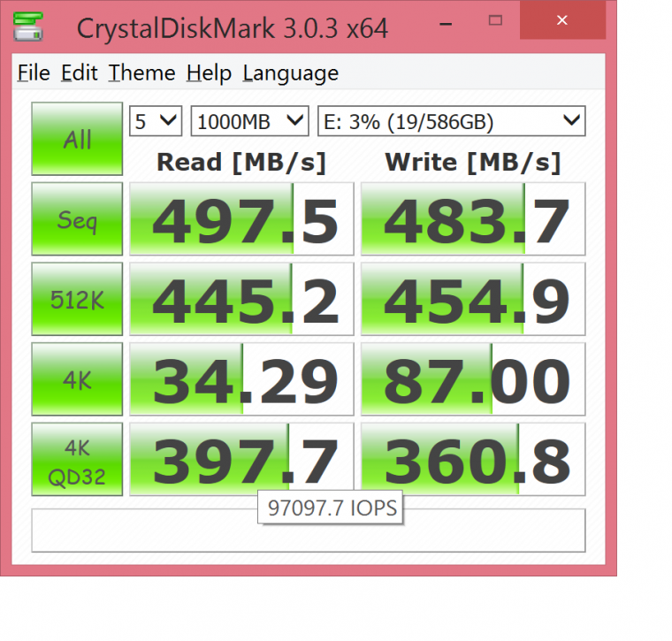Expand the drive selection dropdown E: 3%

tap(452, 121)
